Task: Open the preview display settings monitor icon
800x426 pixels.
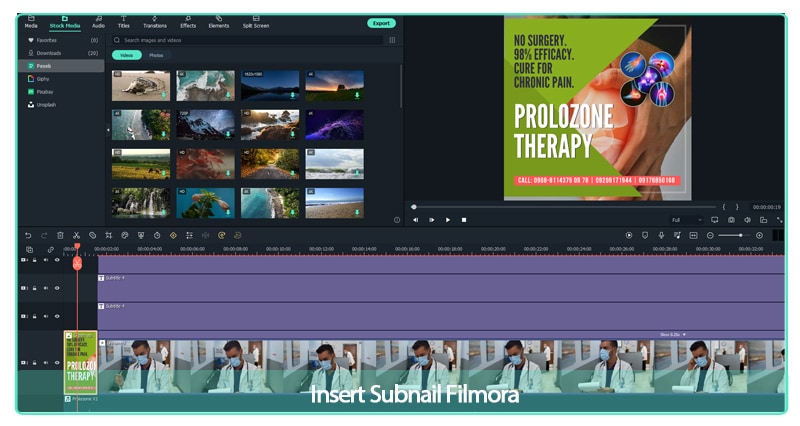Action: point(714,220)
